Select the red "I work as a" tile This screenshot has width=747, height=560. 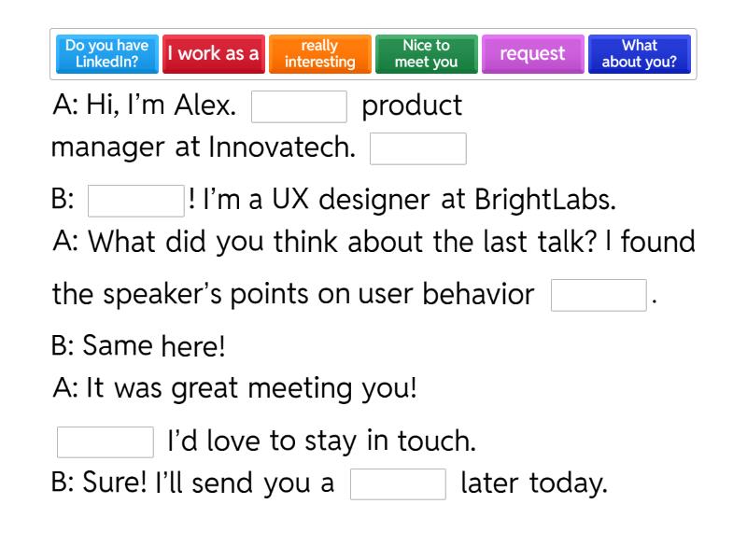(213, 54)
